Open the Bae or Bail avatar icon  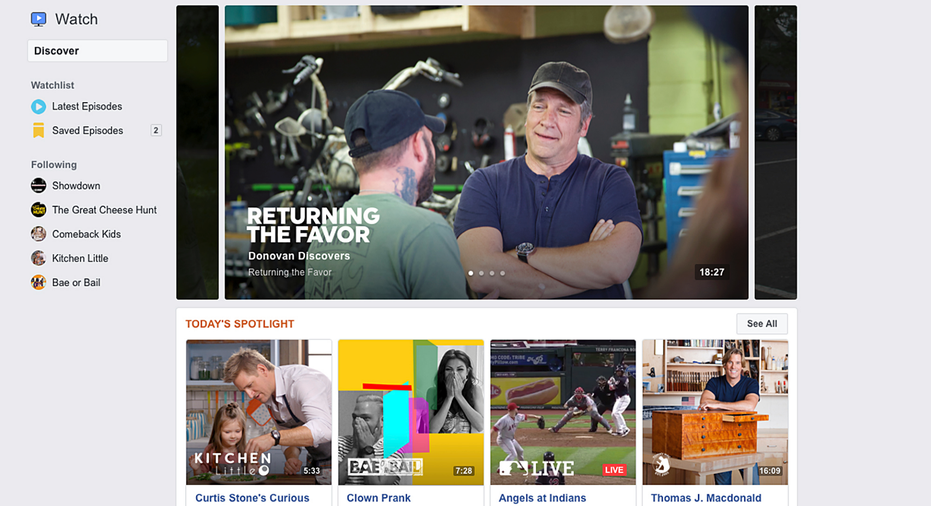39,283
